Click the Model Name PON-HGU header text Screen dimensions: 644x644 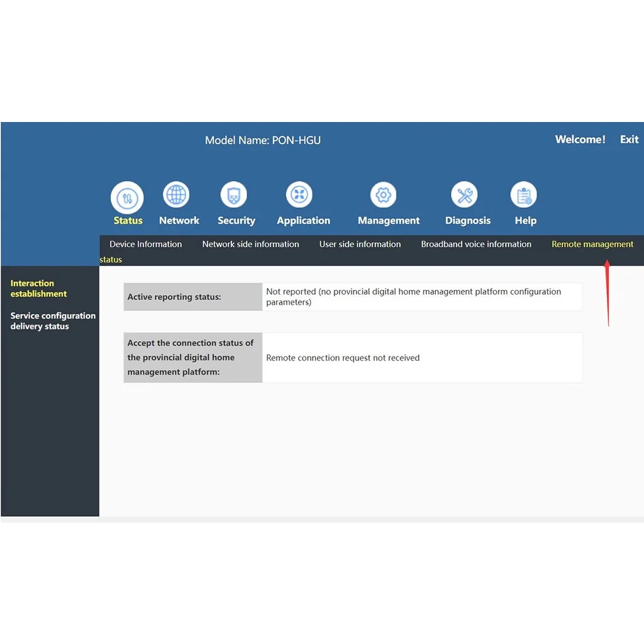263,140
